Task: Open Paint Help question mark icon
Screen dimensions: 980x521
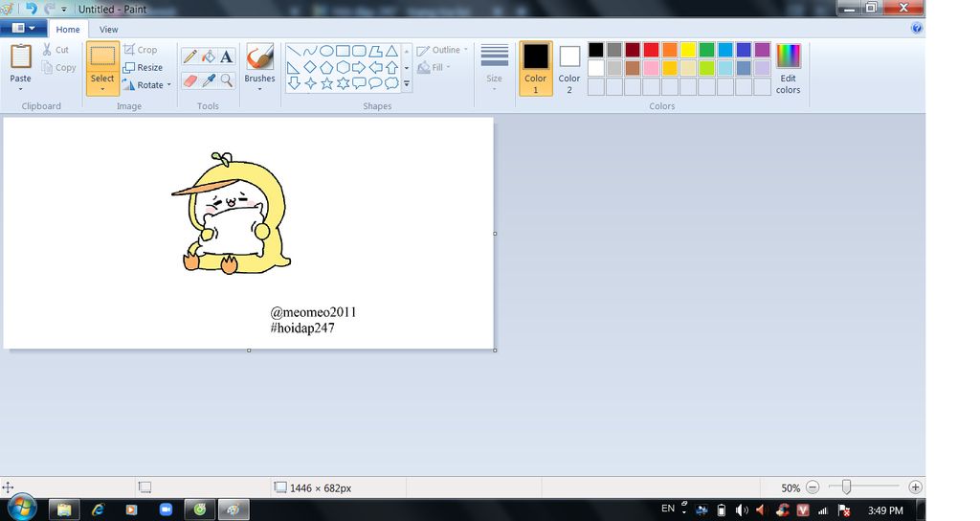Action: pos(916,28)
